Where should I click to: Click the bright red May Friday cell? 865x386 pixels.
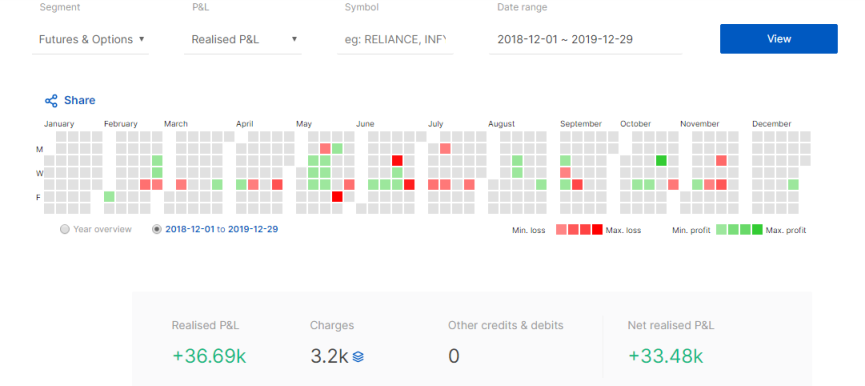[x=337, y=197]
